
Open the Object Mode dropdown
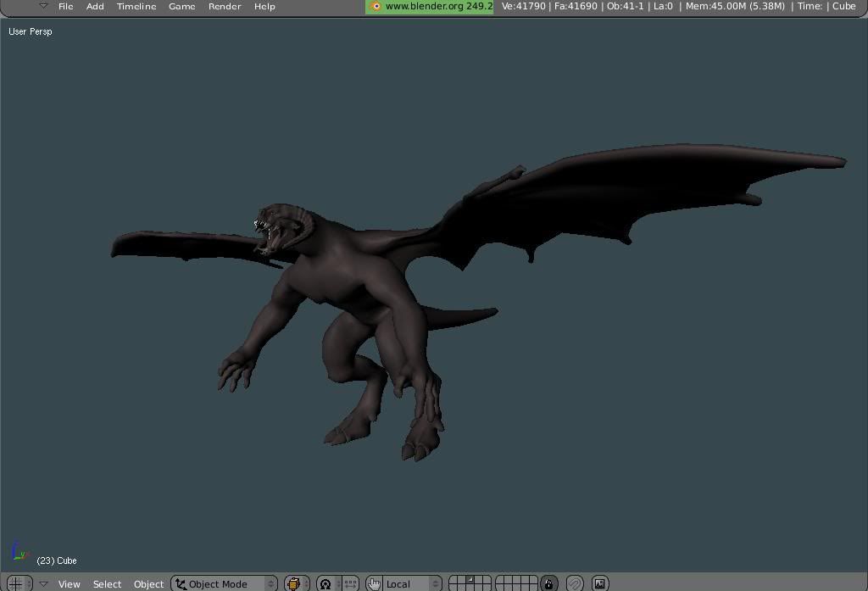[225, 583]
